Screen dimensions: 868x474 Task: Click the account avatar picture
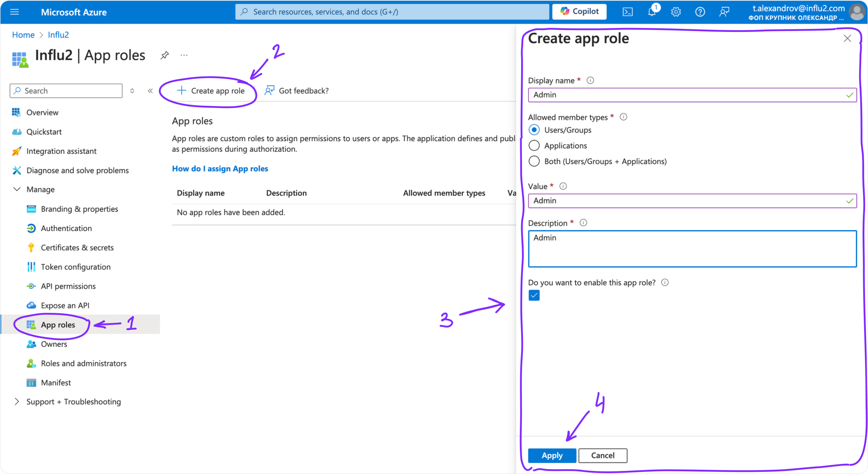tap(857, 12)
